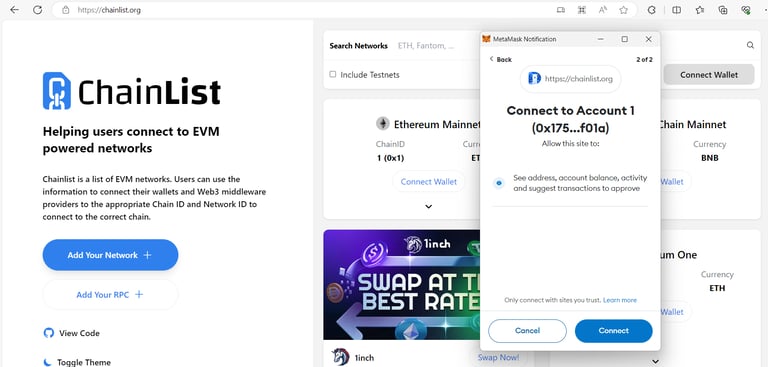Click the favorites star icon in address bar

pos(623,10)
